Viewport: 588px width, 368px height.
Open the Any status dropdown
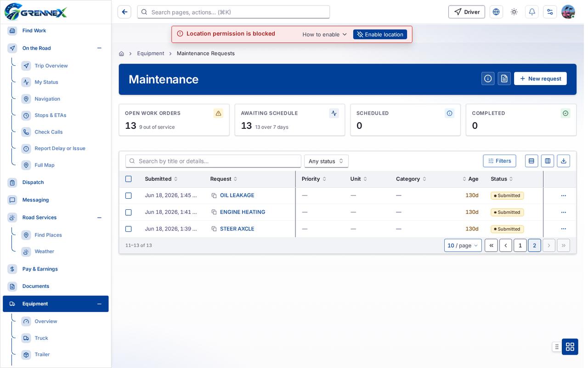click(326, 161)
